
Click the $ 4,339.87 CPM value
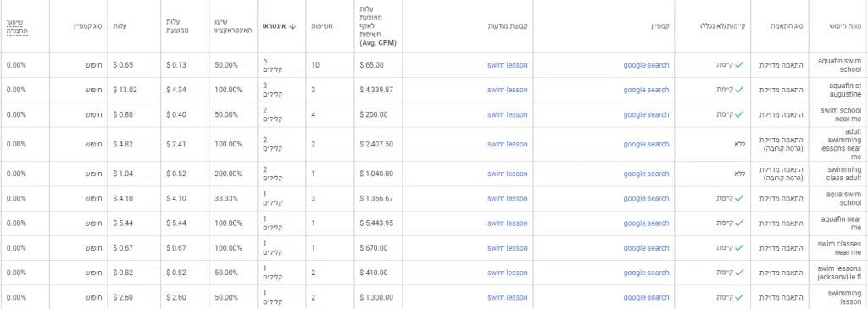click(x=376, y=90)
